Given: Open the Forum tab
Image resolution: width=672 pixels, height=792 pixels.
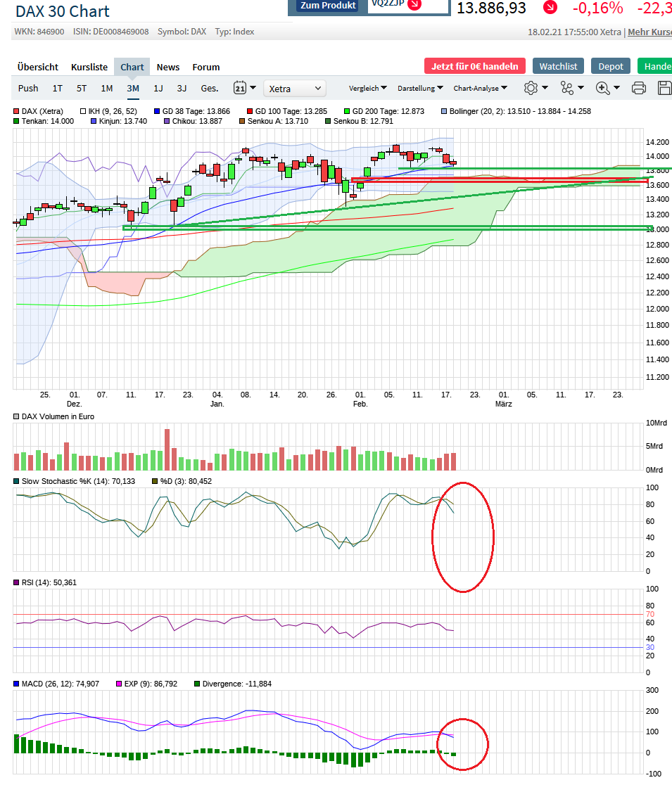Looking at the screenshot, I should coord(206,68).
